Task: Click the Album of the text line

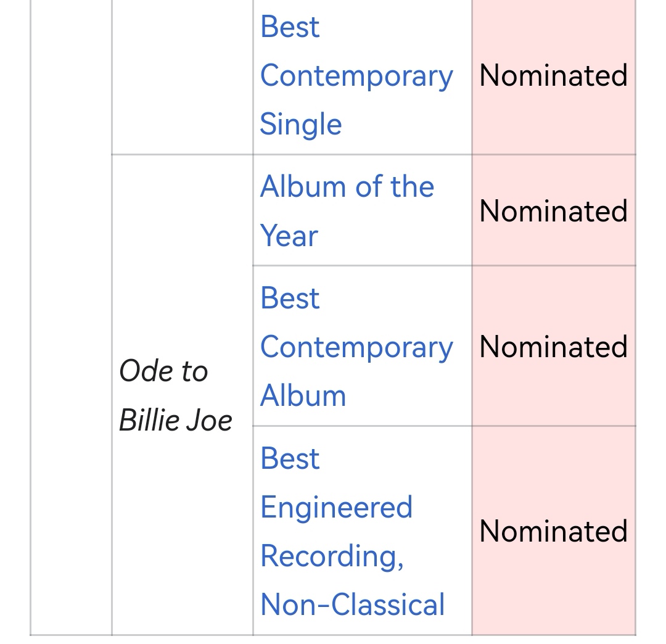Action: click(347, 186)
